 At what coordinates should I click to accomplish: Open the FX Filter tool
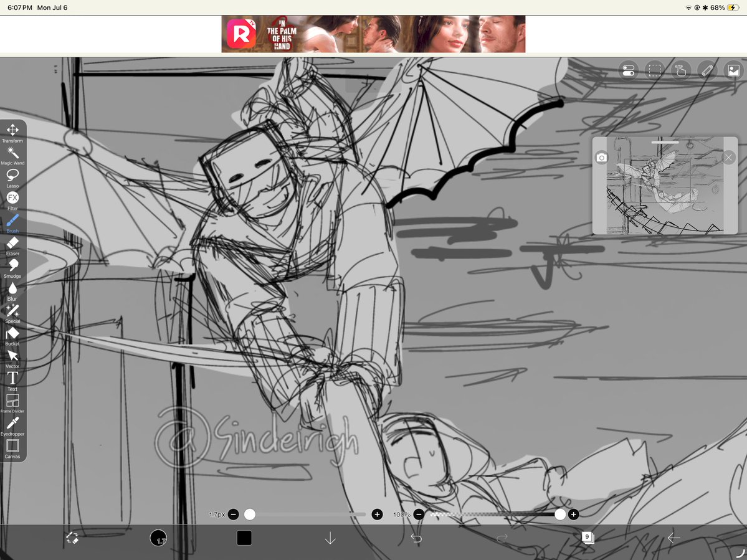click(x=12, y=201)
